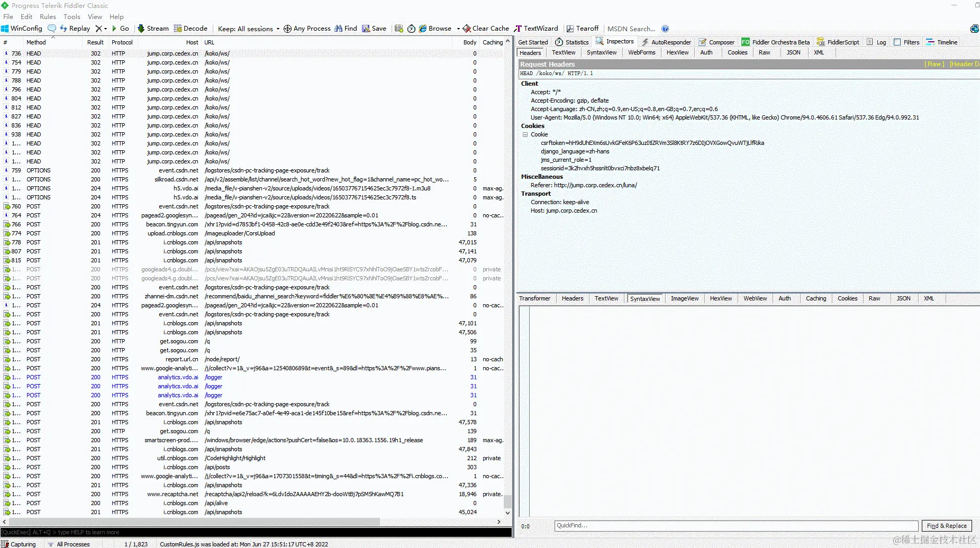This screenshot has width=980, height=548.
Task: Open the FiddlerScript tab
Action: pyautogui.click(x=838, y=42)
